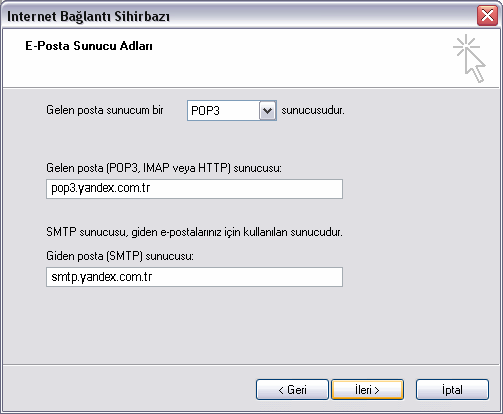
Task: Click the 'Gelen posta (POP3, IMAP veya HTTP) sunucusu' label
Action: pos(164,168)
